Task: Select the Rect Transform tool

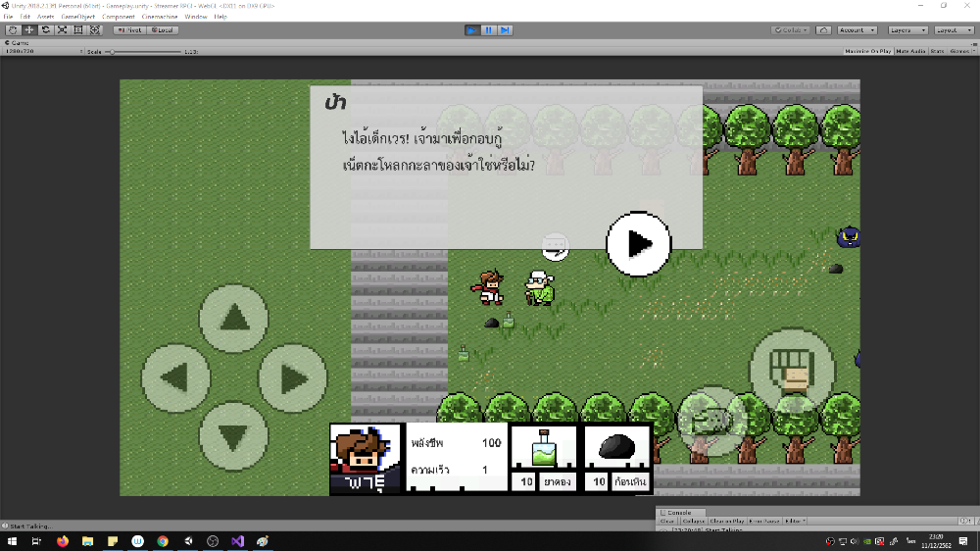Action: pyautogui.click(x=78, y=30)
